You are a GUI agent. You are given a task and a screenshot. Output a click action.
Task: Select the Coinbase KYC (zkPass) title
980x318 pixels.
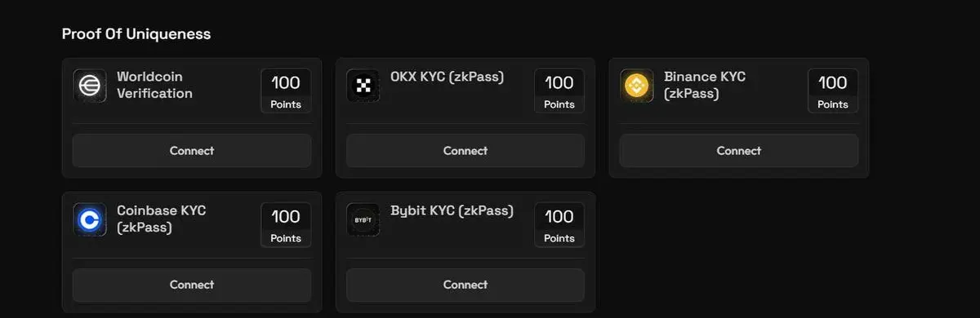tap(162, 219)
